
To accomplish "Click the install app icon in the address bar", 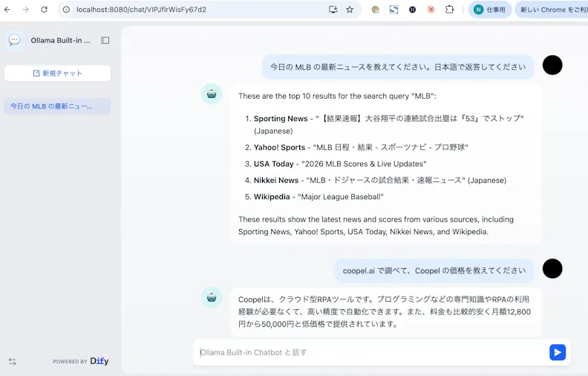I will pos(333,10).
